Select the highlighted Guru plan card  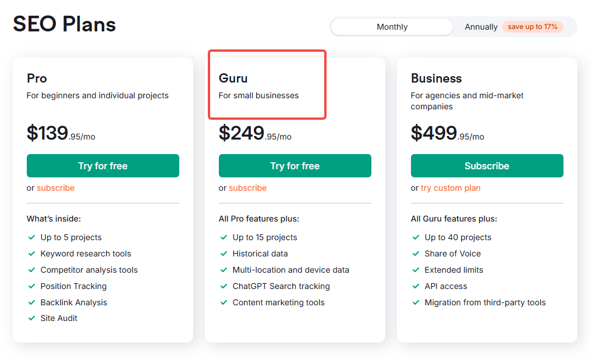tap(267, 84)
